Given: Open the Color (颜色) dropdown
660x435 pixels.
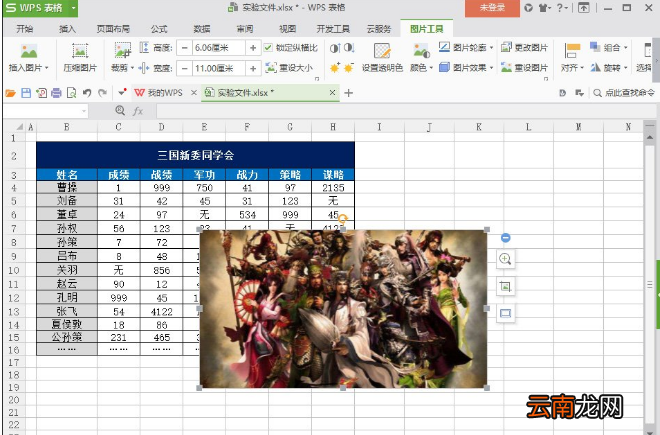Looking at the screenshot, I should [421, 58].
